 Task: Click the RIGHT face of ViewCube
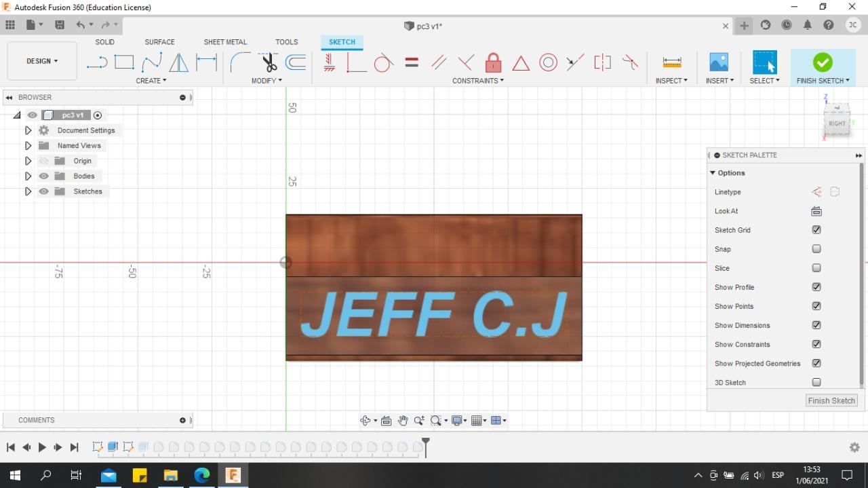(837, 124)
